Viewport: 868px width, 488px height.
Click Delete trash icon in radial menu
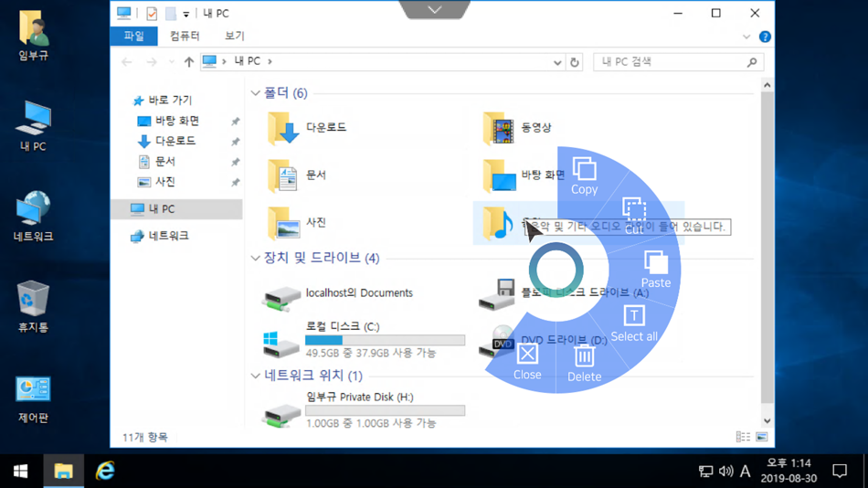(584, 363)
